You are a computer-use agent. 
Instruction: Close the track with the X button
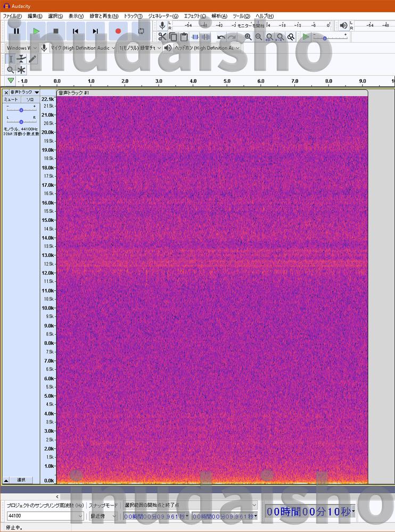pos(6,92)
